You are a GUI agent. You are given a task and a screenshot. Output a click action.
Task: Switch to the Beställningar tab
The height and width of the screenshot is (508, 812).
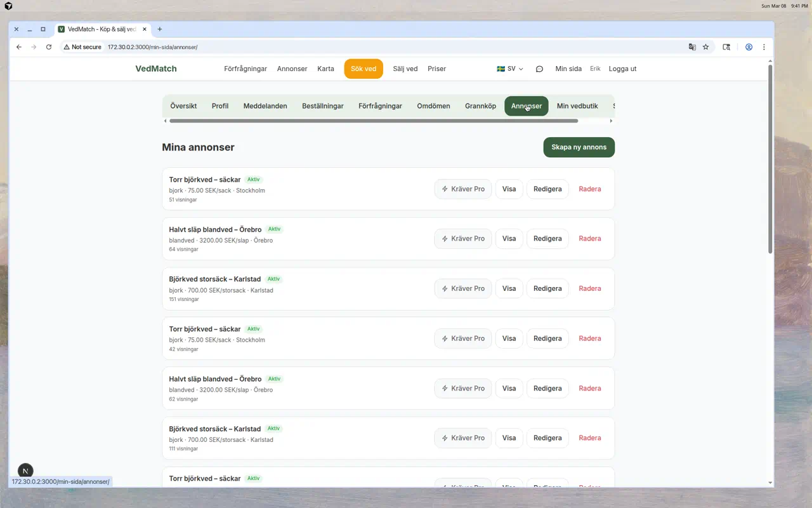tap(322, 106)
